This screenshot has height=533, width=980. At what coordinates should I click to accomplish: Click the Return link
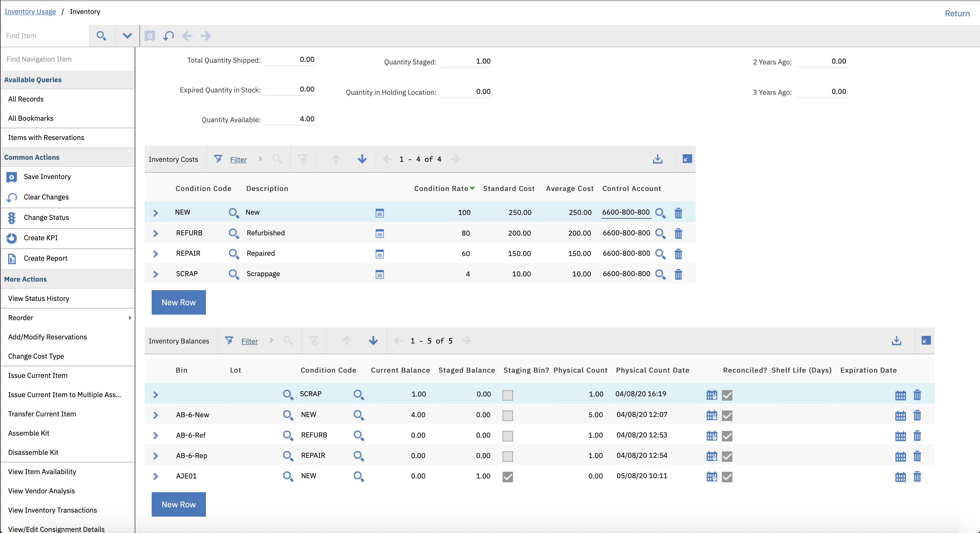tap(957, 13)
